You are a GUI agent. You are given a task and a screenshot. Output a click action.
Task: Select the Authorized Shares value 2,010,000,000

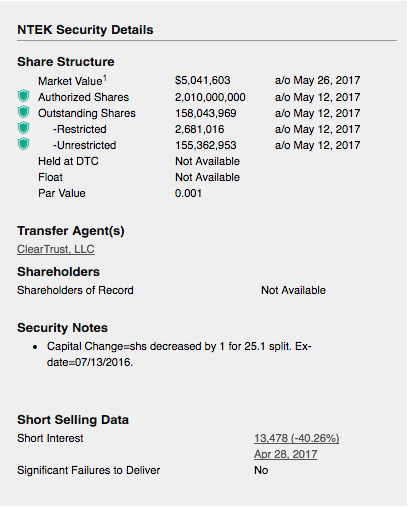pos(210,97)
